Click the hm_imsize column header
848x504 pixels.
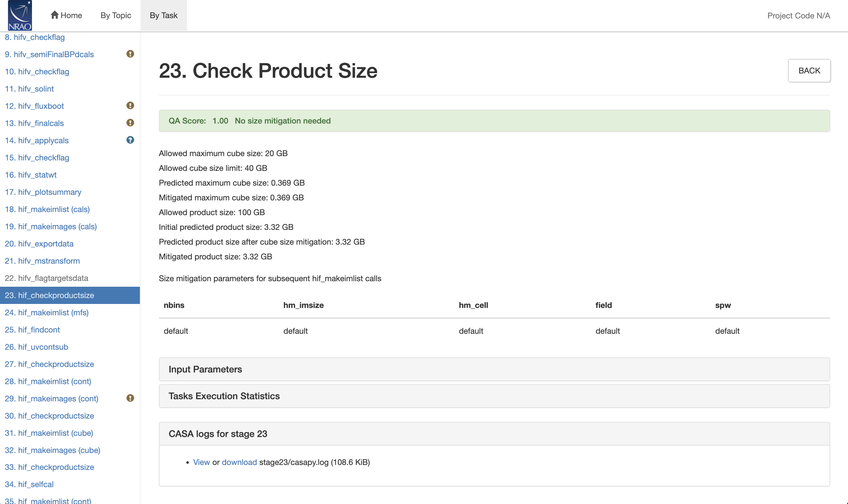tap(303, 305)
